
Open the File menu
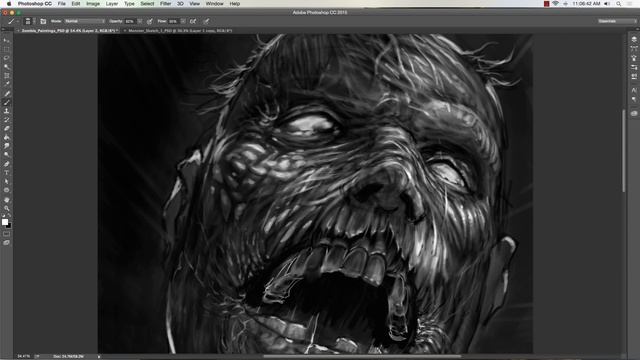click(x=62, y=4)
